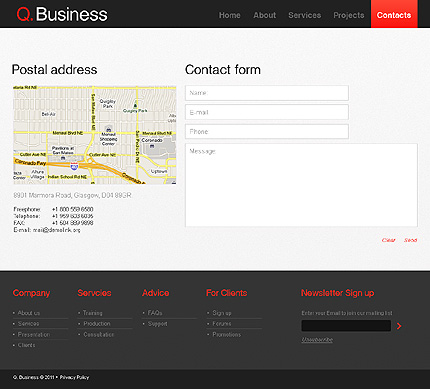The width and height of the screenshot is (430, 389).
Task: Click the Phone input field
Action: click(x=267, y=132)
